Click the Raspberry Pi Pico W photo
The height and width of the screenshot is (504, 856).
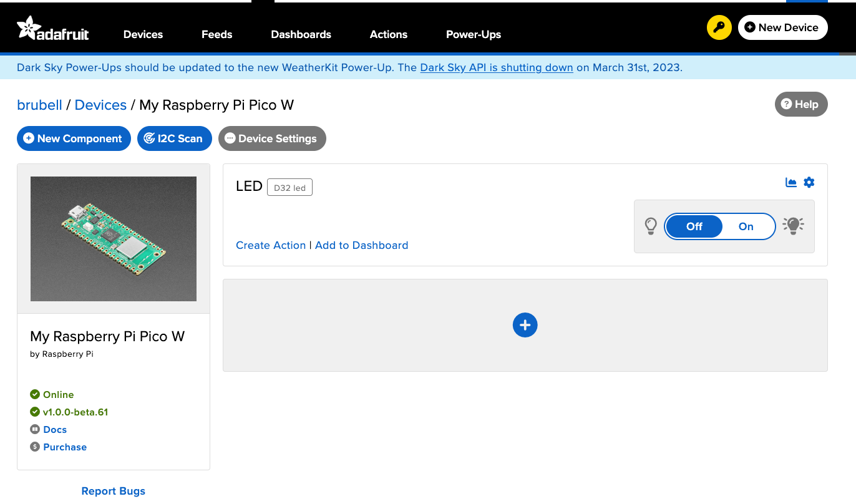click(113, 238)
